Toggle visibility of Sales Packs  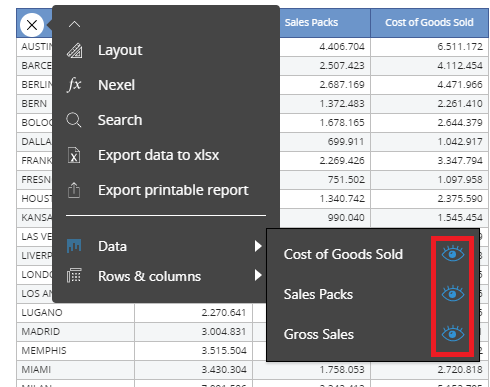click(453, 294)
